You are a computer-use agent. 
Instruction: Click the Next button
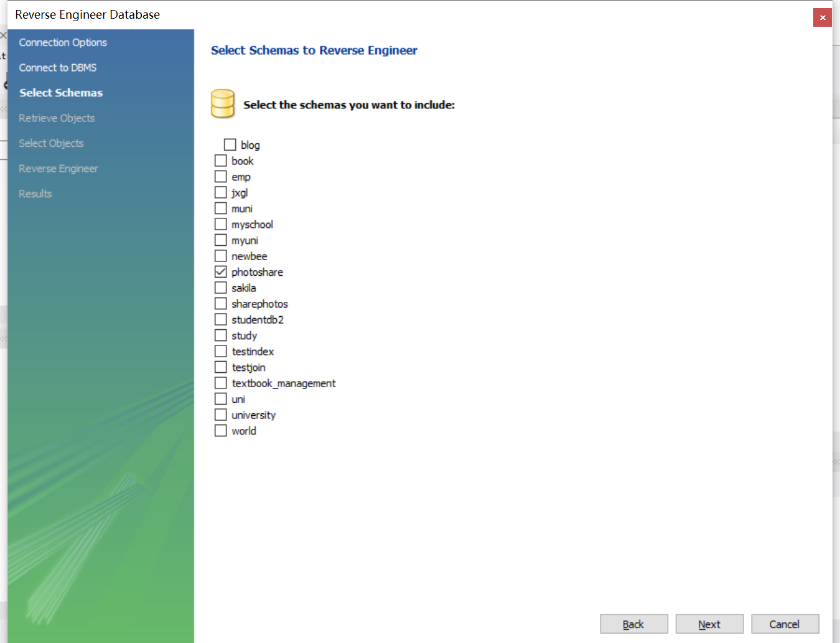[709, 624]
